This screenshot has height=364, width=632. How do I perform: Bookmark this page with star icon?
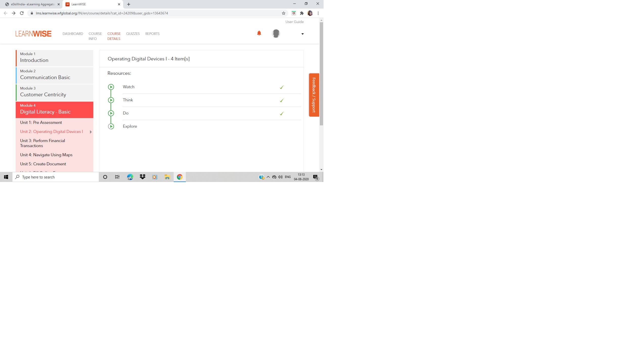pyautogui.click(x=284, y=13)
